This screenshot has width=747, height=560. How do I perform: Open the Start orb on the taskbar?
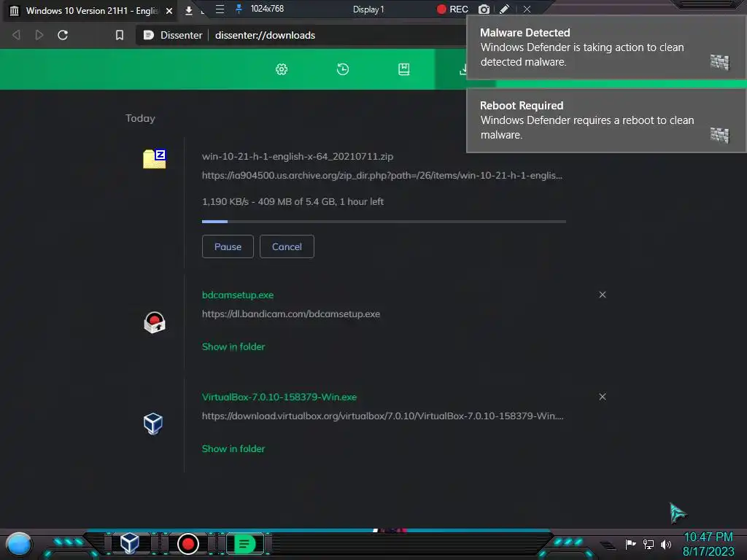19,545
